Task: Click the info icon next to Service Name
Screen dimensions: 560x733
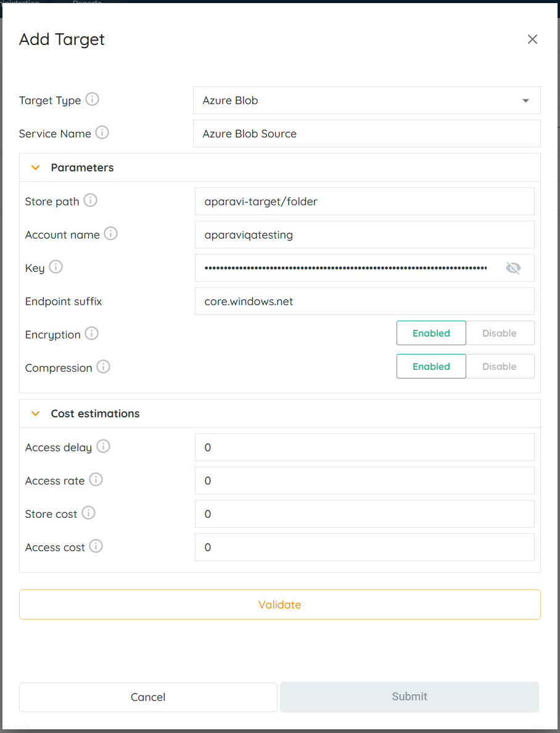Action: pyautogui.click(x=102, y=133)
